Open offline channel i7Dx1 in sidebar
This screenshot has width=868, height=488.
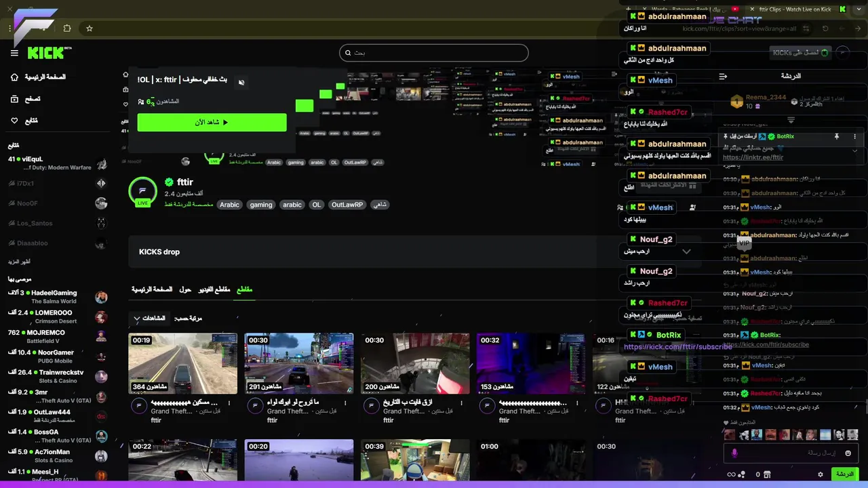point(58,184)
